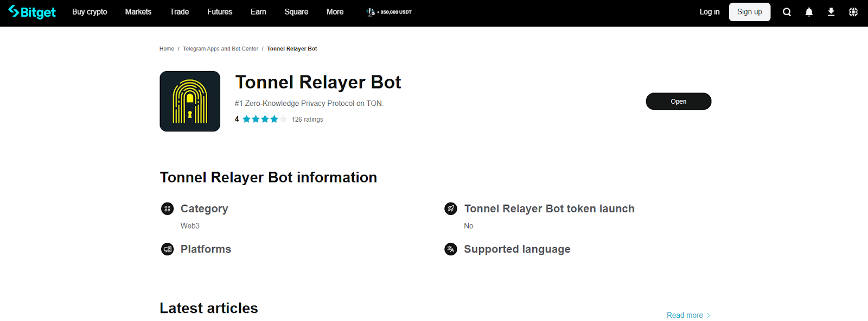
Task: Click the Sign up button
Action: (x=749, y=12)
